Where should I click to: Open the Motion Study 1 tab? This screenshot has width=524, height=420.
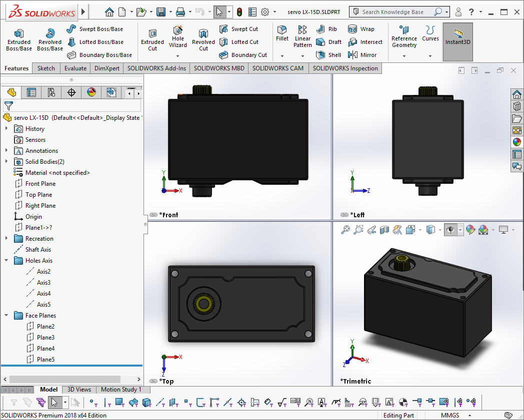pos(121,390)
